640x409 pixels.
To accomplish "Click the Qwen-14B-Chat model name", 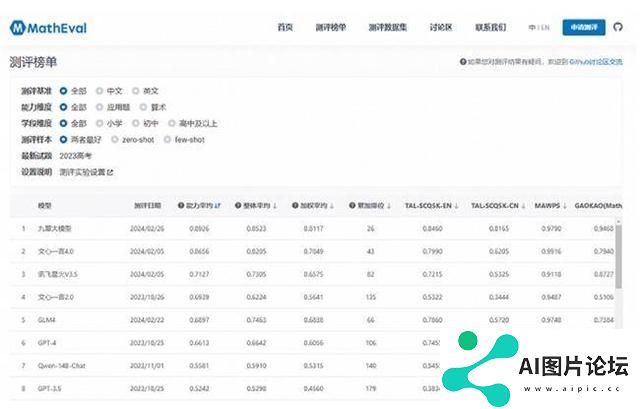I will click(x=62, y=366).
